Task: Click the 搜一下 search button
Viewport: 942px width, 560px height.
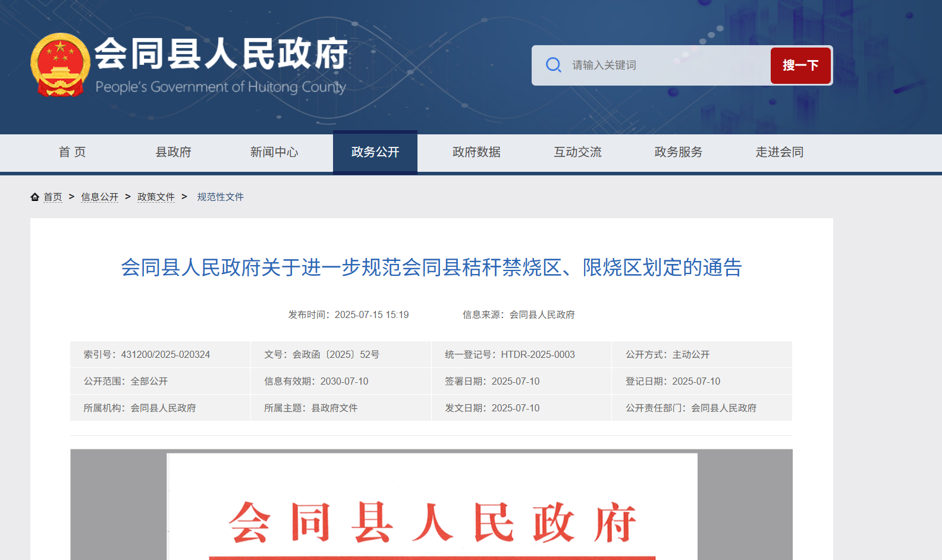Action: 800,65
